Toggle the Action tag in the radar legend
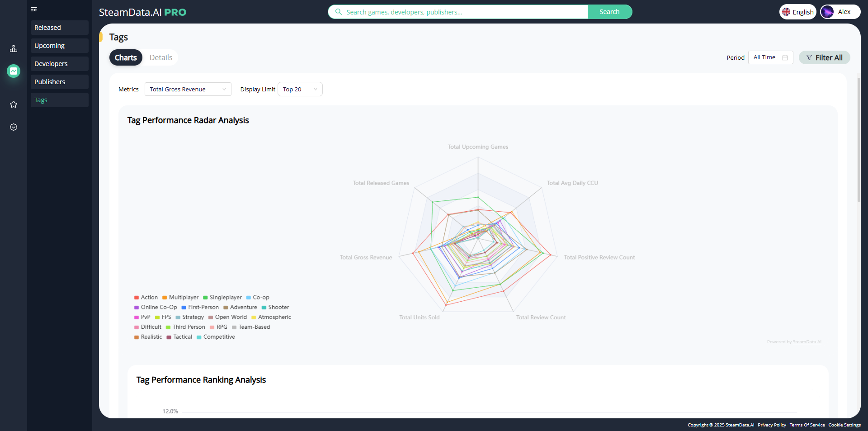 tap(146, 297)
